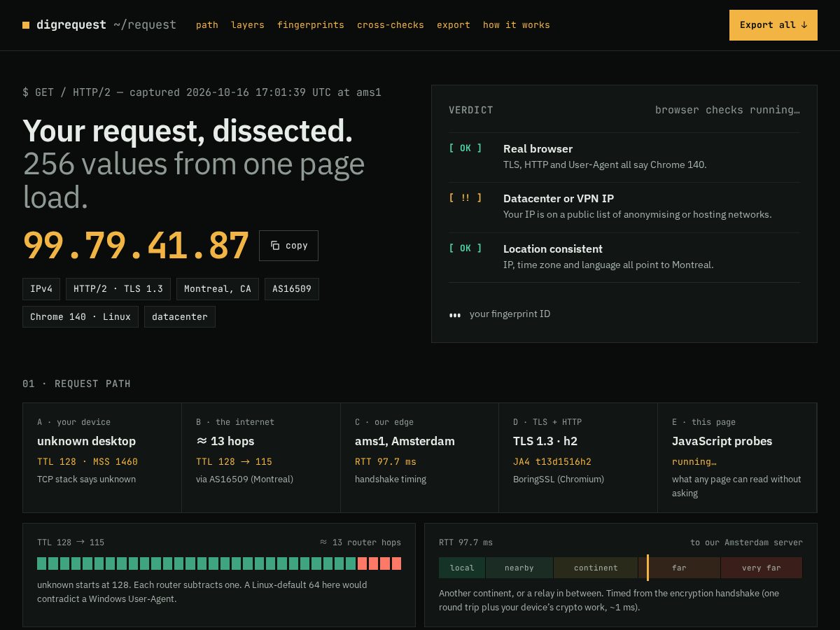Image resolution: width=840 pixels, height=630 pixels.
Task: Click the 'continent' RTT band segment
Action: 596,568
